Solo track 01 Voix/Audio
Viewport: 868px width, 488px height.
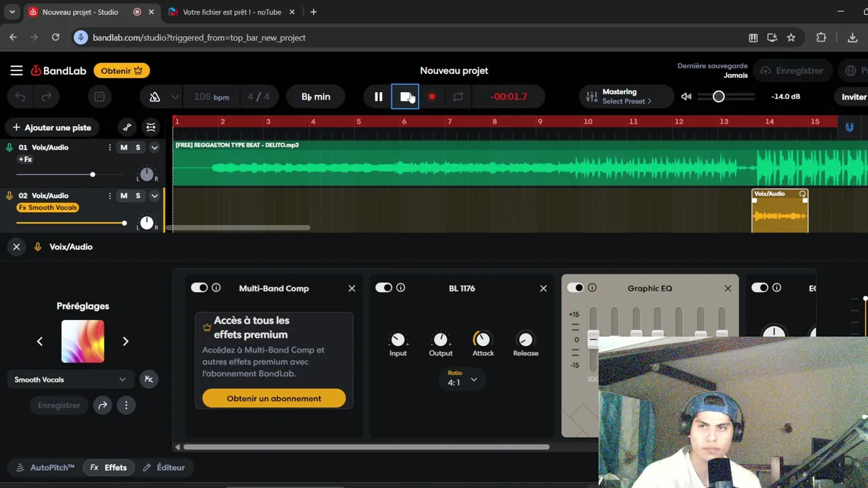pyautogui.click(x=138, y=148)
